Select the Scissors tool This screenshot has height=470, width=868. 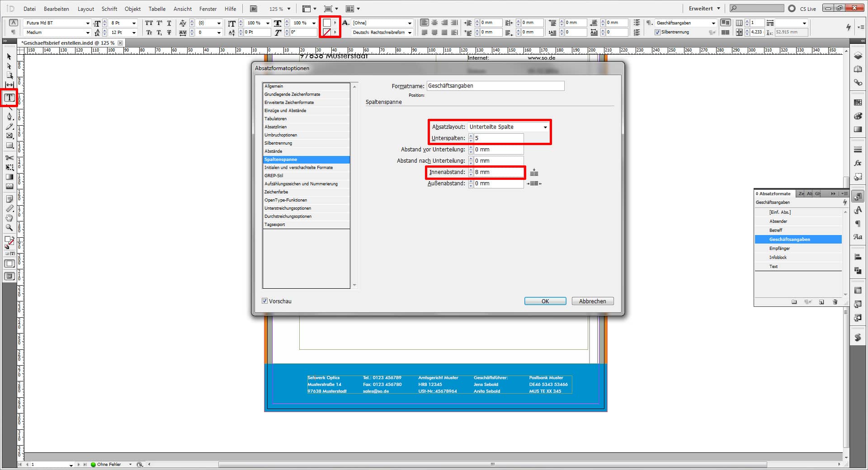tap(9, 158)
